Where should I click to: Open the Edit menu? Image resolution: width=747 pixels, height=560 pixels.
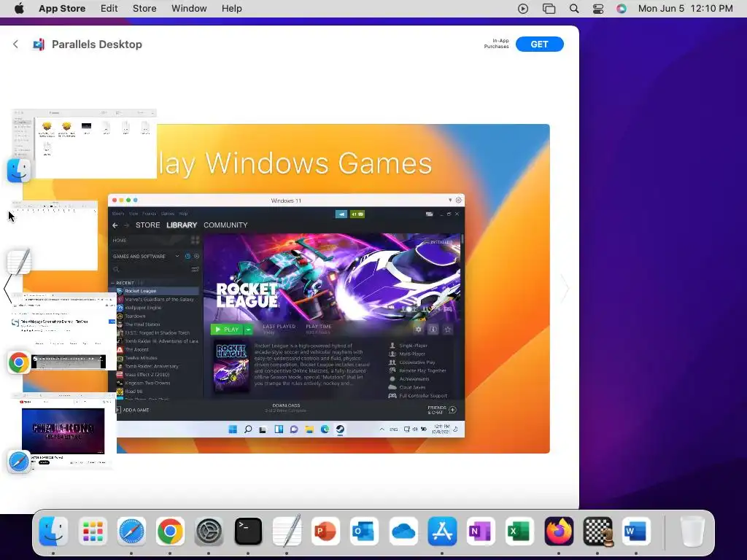[x=109, y=9]
